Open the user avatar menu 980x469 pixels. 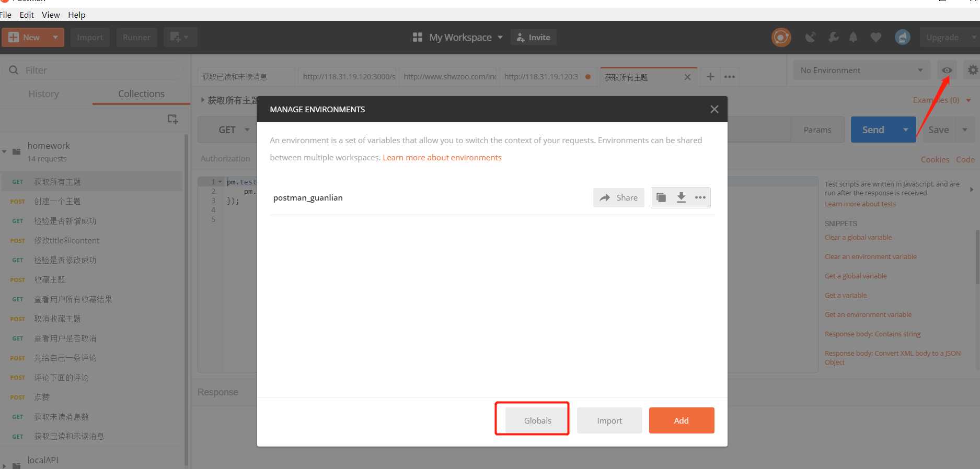(902, 37)
